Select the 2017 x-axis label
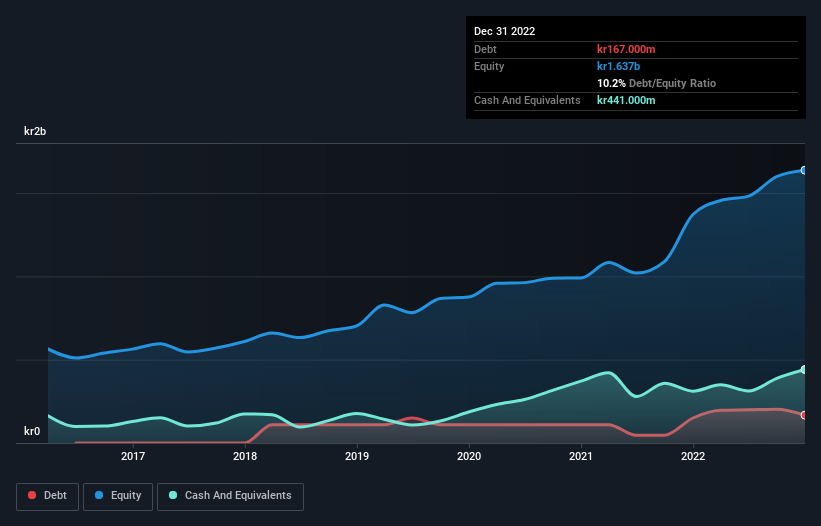 tap(133, 456)
